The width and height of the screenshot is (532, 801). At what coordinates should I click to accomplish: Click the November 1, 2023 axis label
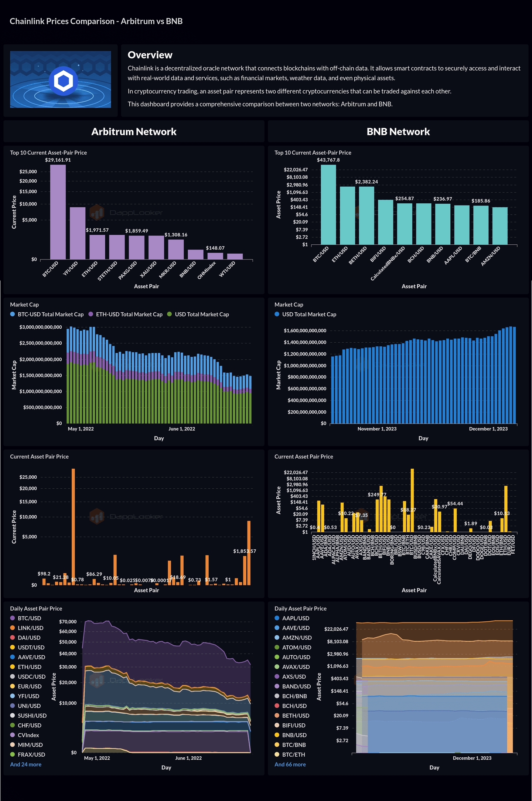pos(377,429)
